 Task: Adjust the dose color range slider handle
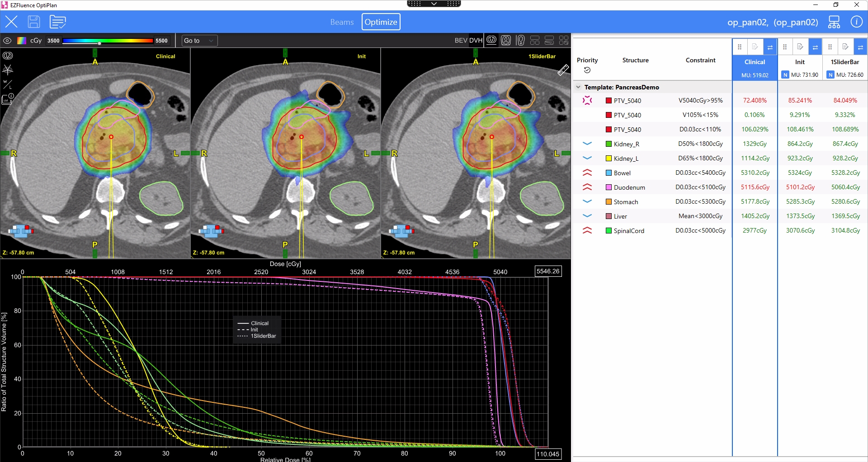[x=99, y=43]
